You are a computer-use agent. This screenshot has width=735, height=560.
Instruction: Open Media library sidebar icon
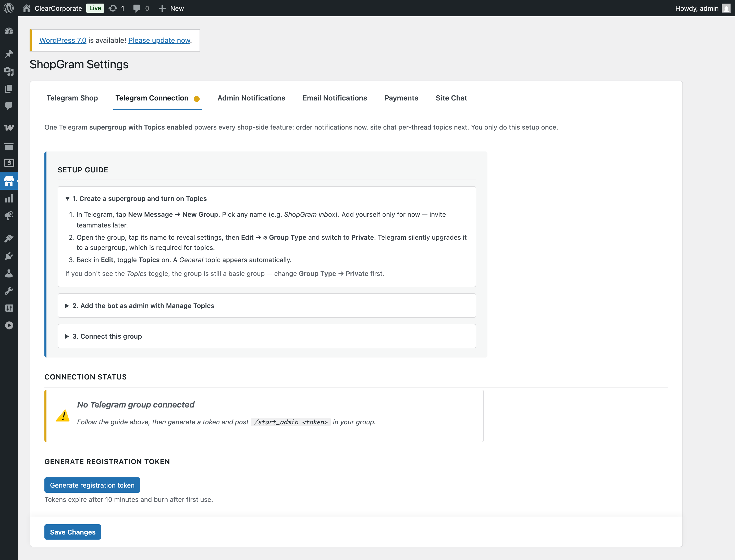[x=9, y=71]
